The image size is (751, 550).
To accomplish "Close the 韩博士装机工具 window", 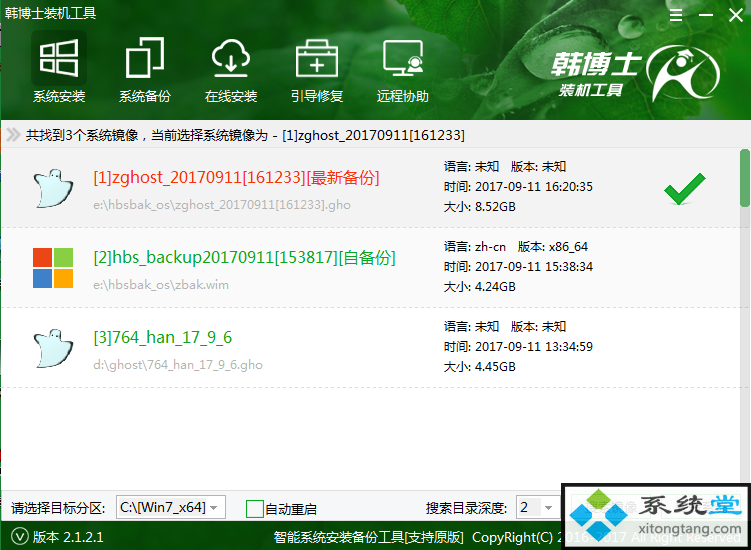I will point(736,15).
